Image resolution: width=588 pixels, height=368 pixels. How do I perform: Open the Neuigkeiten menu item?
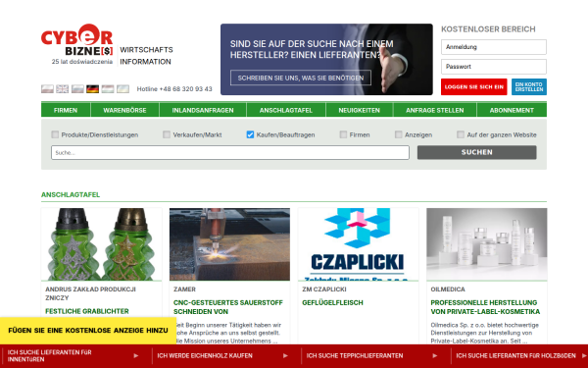[x=360, y=110]
